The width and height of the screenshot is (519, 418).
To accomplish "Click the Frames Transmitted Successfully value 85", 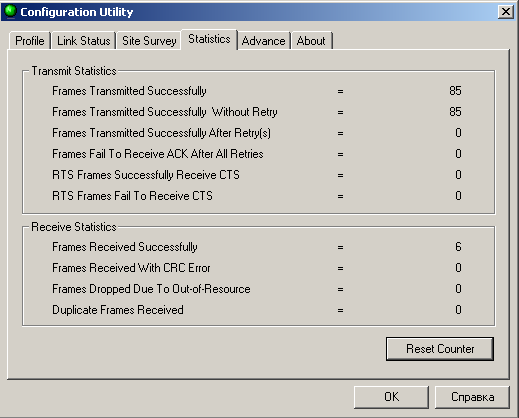I will click(455, 91).
